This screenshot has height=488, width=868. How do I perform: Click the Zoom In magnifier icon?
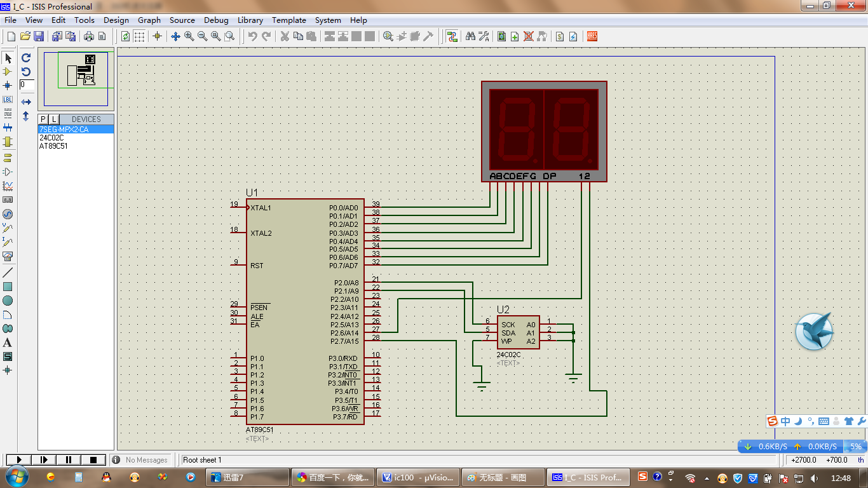(189, 36)
